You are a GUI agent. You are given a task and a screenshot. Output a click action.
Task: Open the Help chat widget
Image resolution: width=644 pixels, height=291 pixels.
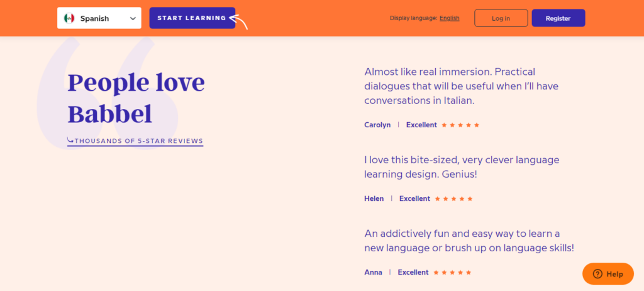point(608,274)
